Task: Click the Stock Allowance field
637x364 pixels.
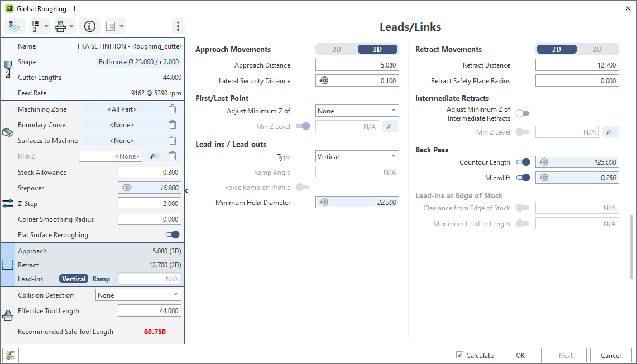Action: pyautogui.click(x=150, y=173)
